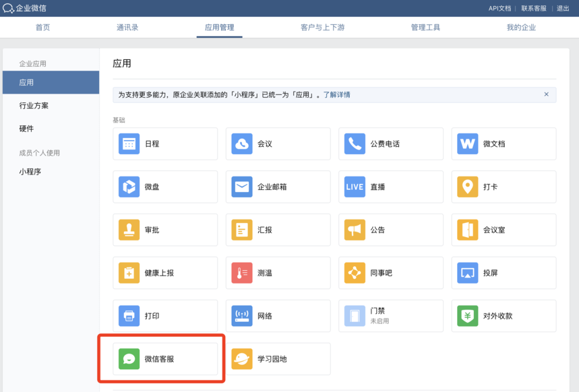Select 应用 in the left sidebar

[51, 82]
